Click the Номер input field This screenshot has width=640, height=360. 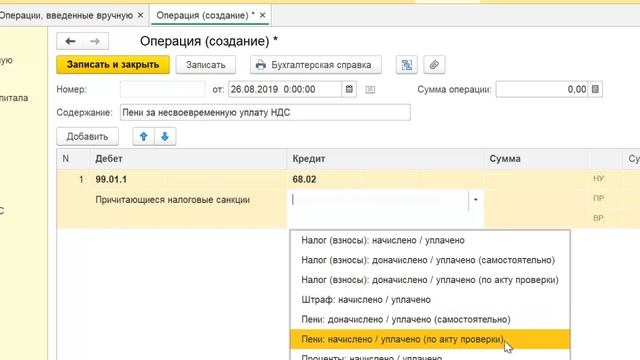point(162,89)
